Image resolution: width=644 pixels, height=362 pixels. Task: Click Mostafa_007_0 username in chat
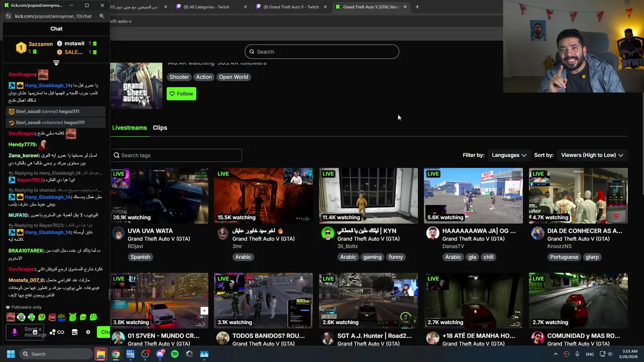tap(27, 280)
